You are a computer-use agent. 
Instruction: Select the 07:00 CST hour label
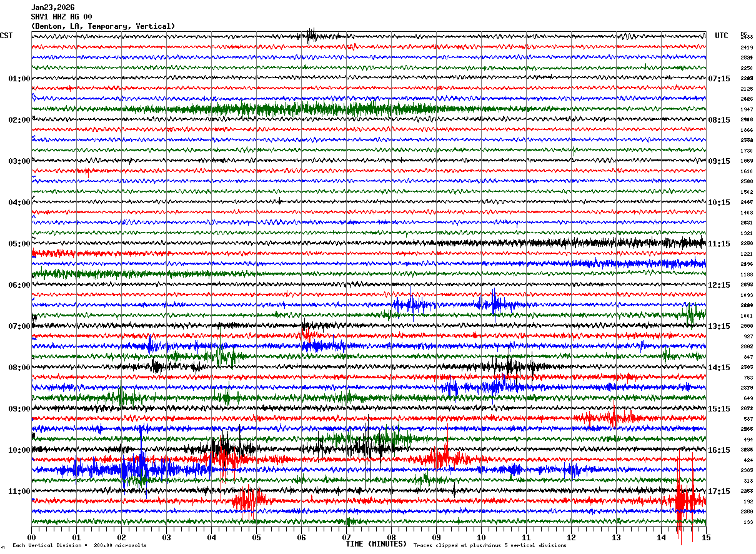[x=19, y=326]
